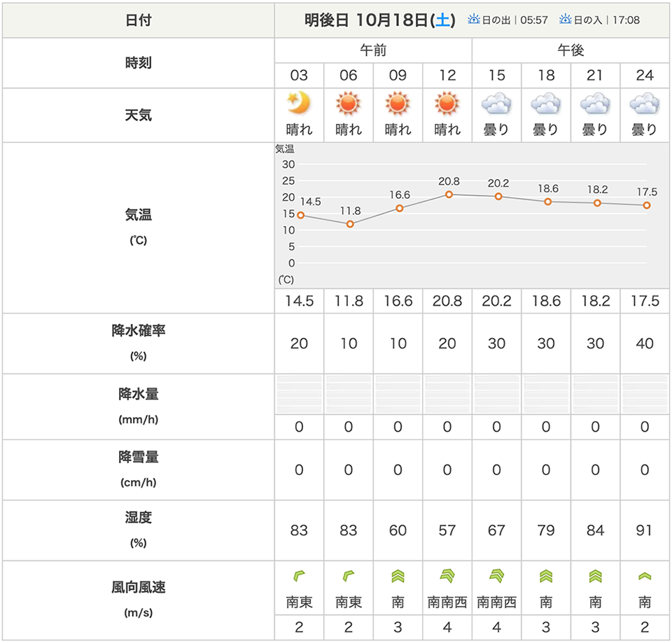Select the 40 percent precipitation probability cell
This screenshot has width=672, height=643.
[x=644, y=344]
